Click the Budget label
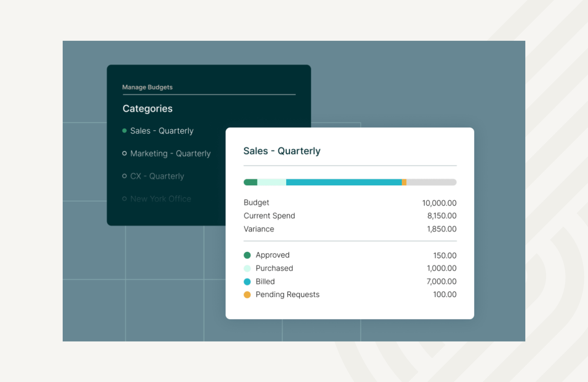This screenshot has width=588, height=382. coord(256,203)
